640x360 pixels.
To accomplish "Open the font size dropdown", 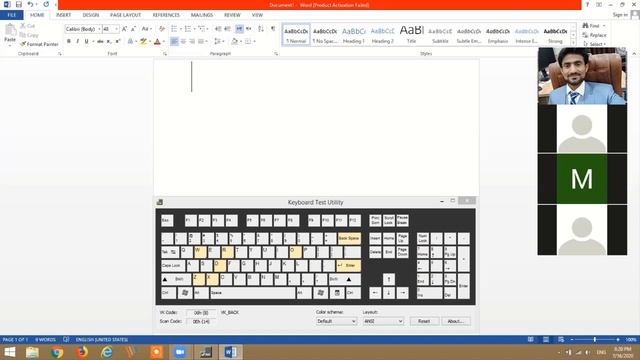I will [x=117, y=29].
